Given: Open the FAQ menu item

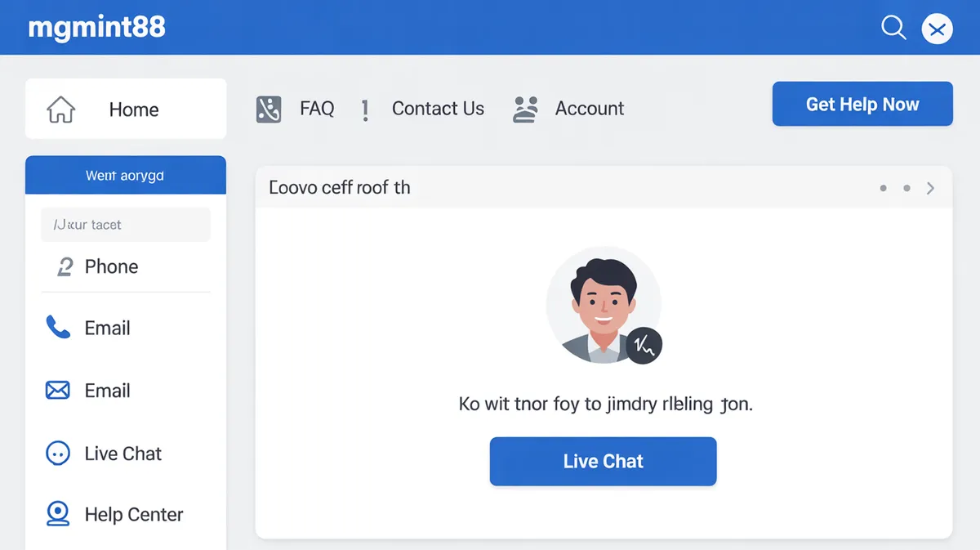Looking at the screenshot, I should tap(317, 109).
